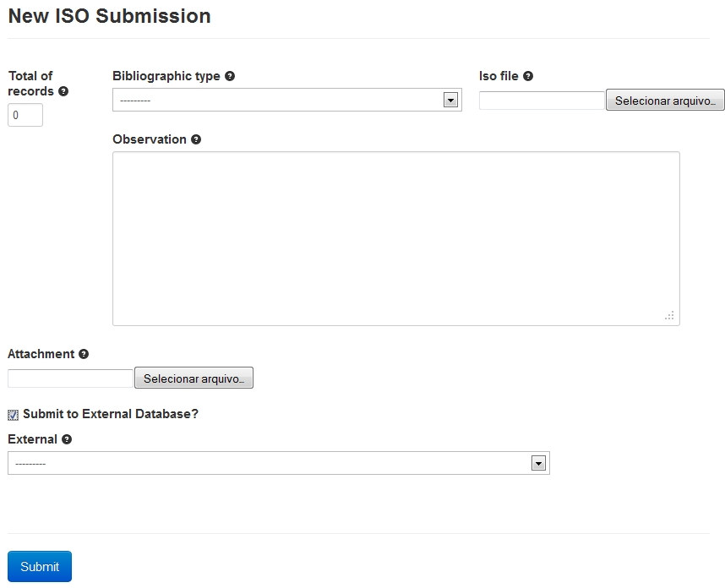Click help icon beside Total of records

point(63,91)
